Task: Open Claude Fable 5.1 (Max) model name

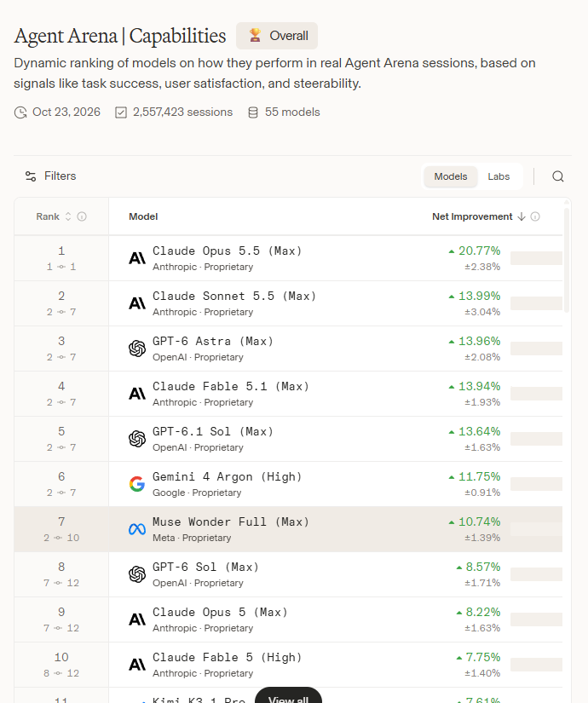Action: [x=231, y=387]
